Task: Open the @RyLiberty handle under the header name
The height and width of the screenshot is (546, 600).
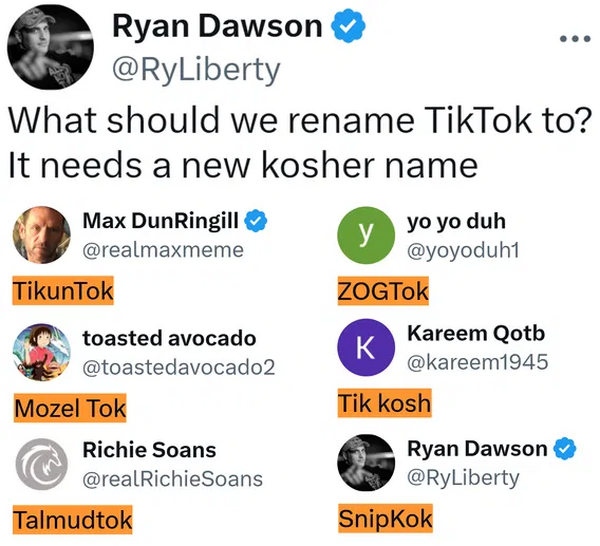Action: pyautogui.click(x=196, y=70)
